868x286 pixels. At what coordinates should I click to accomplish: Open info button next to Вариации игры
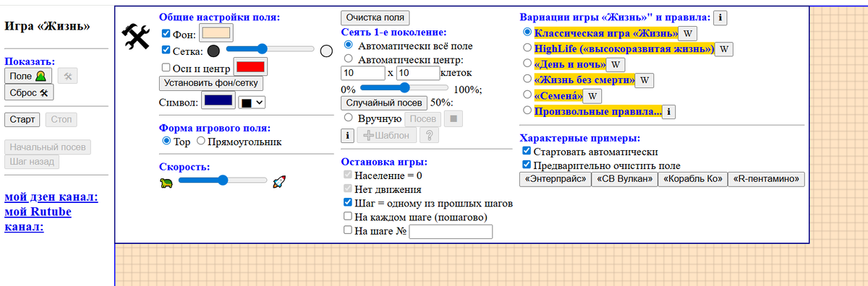(x=720, y=17)
